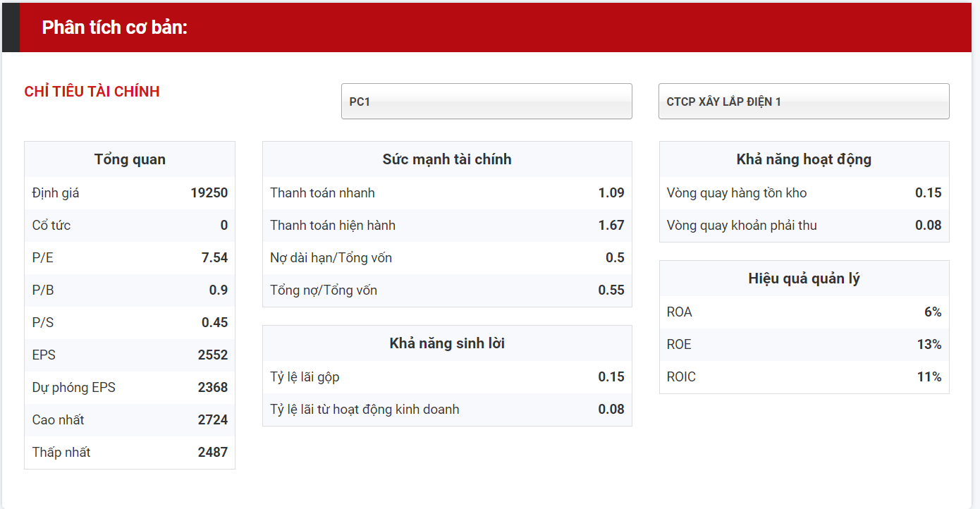This screenshot has height=509, width=980.
Task: Select the Thanh toán nhanh value 1.09
Action: point(611,193)
